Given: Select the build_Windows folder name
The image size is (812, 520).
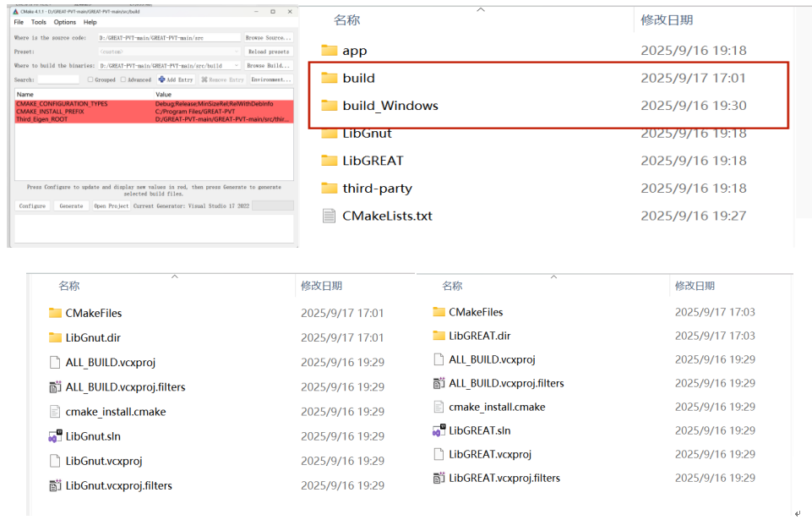Looking at the screenshot, I should pos(390,106).
